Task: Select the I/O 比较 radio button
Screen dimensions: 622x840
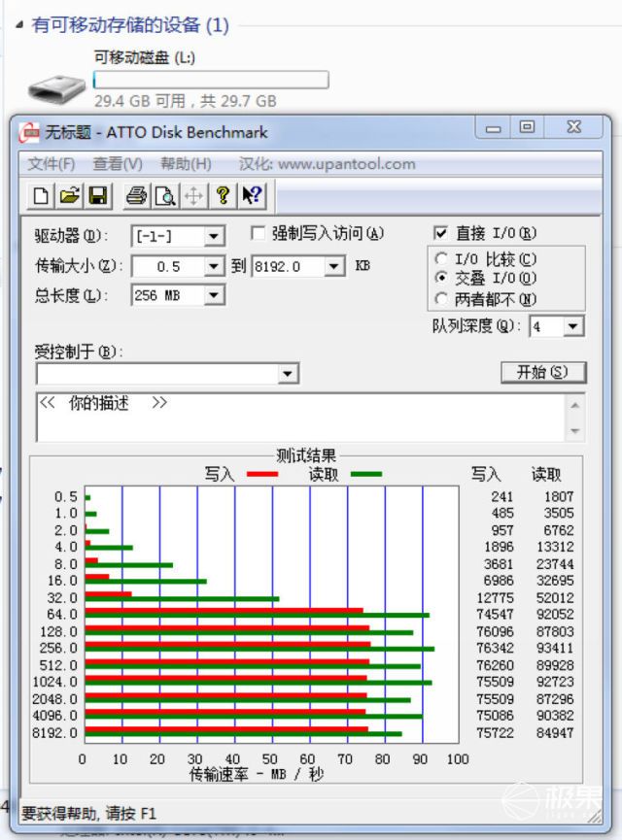Action: click(x=441, y=258)
